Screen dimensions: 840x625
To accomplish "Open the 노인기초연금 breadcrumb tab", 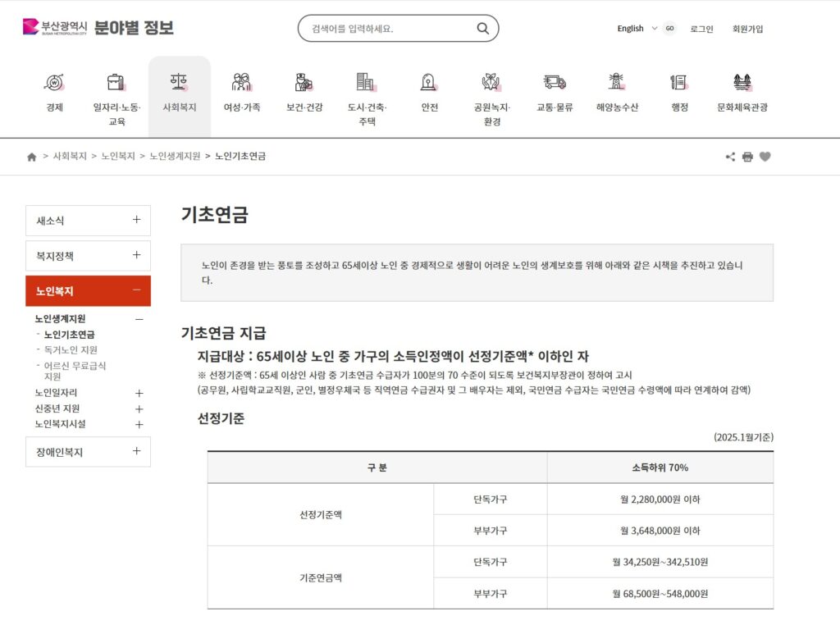I will coord(240,156).
